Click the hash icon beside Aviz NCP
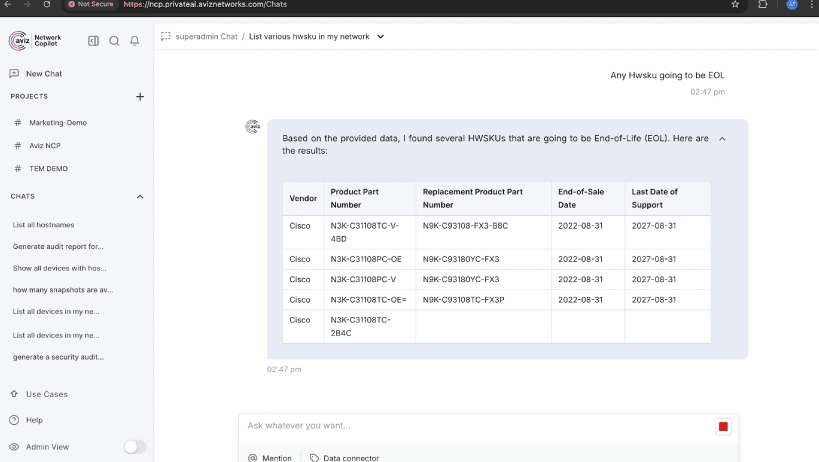This screenshot has height=462, width=819. tap(18, 146)
